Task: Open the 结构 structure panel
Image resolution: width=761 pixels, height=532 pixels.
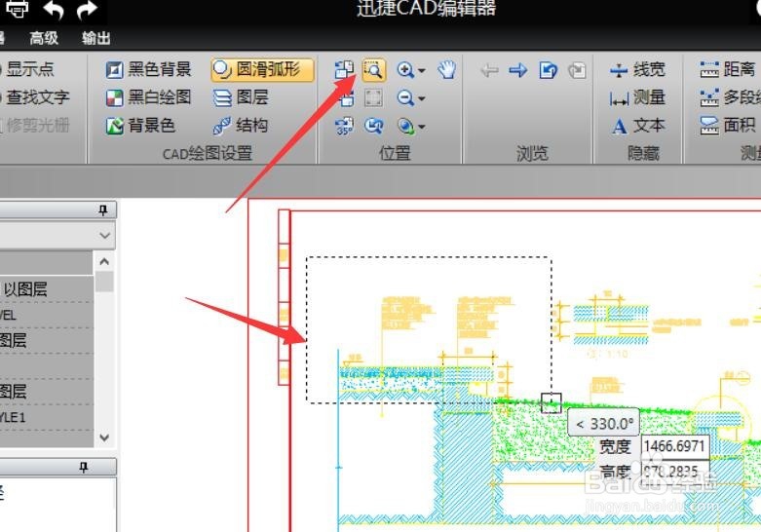Action: point(241,126)
